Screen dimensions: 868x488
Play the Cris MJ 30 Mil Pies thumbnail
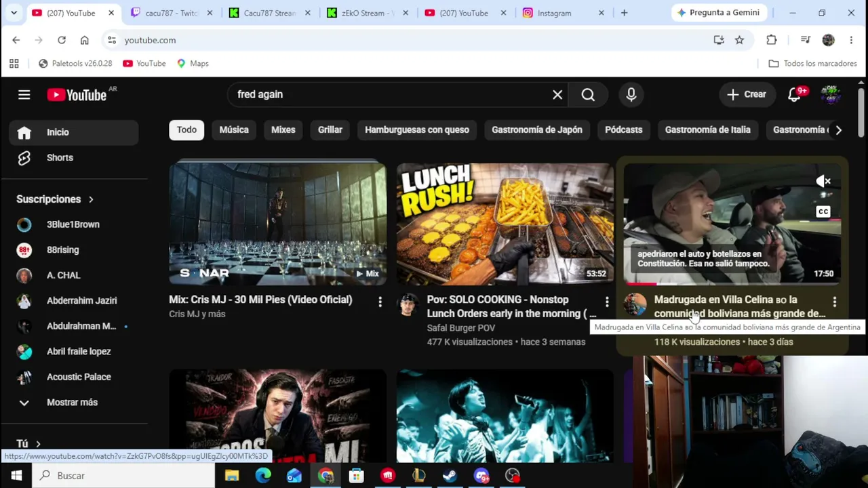[x=277, y=224]
